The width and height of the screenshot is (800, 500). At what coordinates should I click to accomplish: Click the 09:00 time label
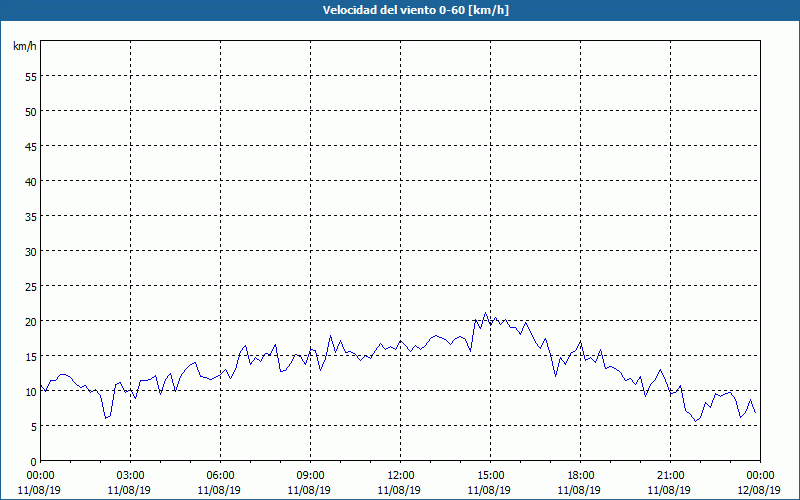(x=310, y=476)
